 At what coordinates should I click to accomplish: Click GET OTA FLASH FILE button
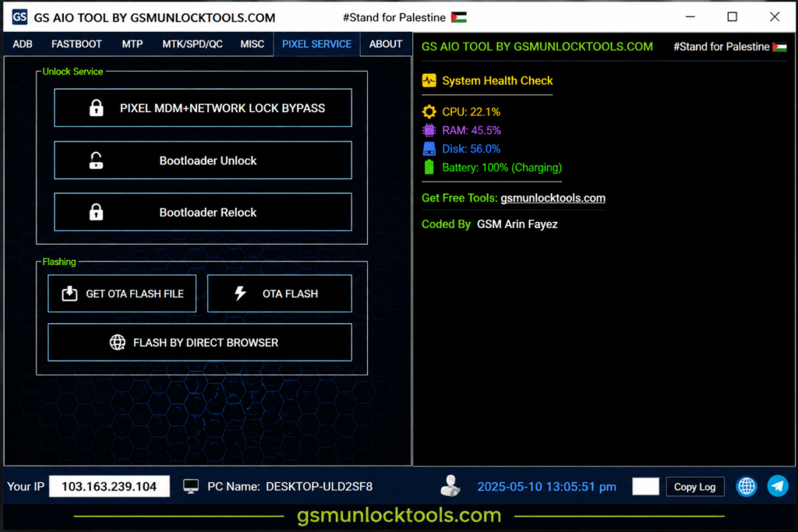122,294
